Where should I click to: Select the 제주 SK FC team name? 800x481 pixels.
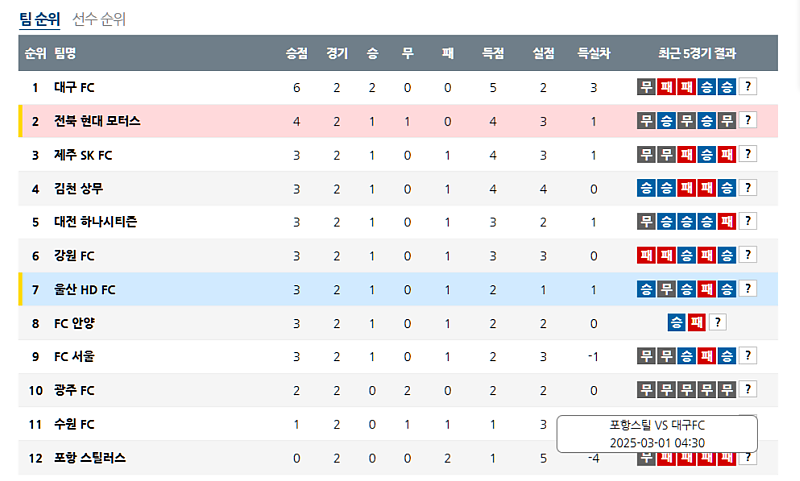(x=83, y=155)
